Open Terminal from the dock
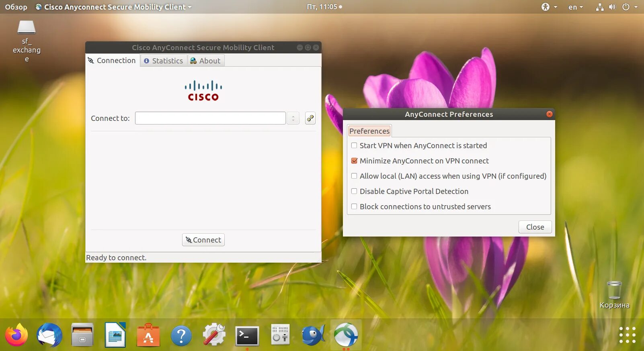The width and height of the screenshot is (644, 351). 247,336
